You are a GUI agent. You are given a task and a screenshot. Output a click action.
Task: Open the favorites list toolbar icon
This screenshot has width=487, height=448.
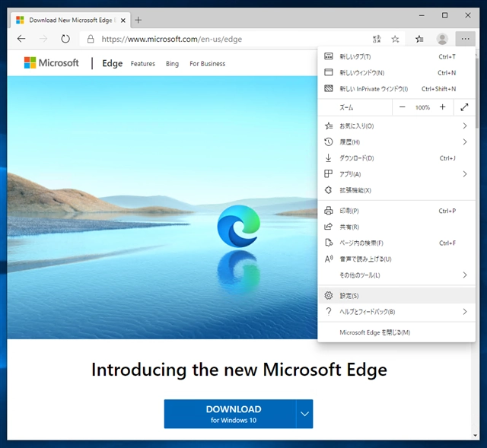419,39
